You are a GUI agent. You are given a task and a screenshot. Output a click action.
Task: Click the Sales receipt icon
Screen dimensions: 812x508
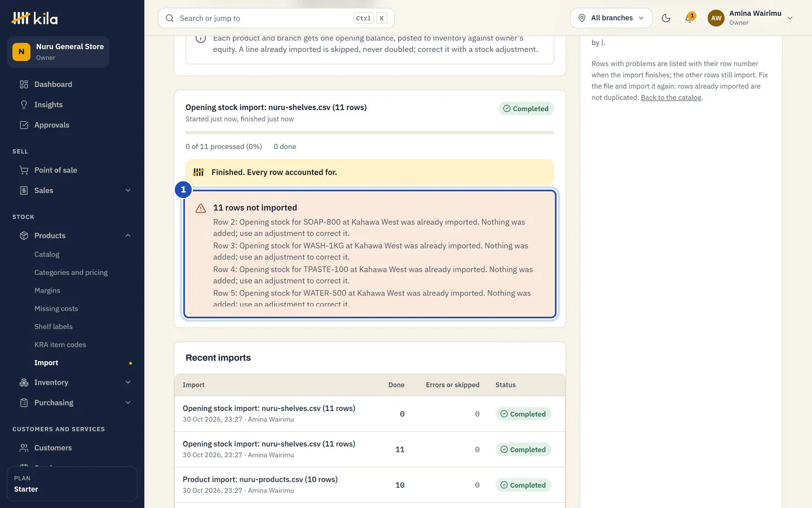click(x=24, y=190)
